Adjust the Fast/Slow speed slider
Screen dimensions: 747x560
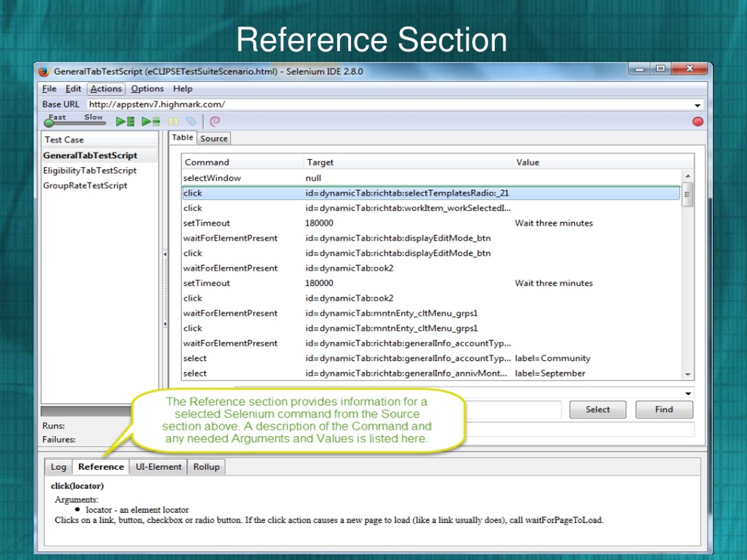75,123
